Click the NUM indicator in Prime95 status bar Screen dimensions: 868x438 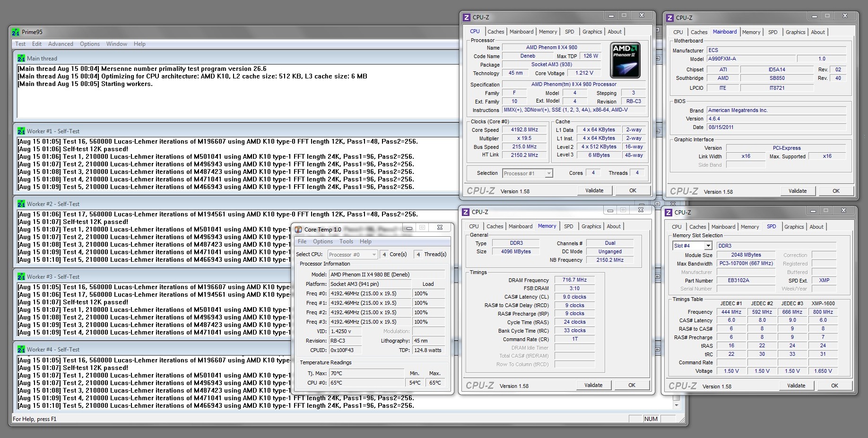pyautogui.click(x=651, y=419)
